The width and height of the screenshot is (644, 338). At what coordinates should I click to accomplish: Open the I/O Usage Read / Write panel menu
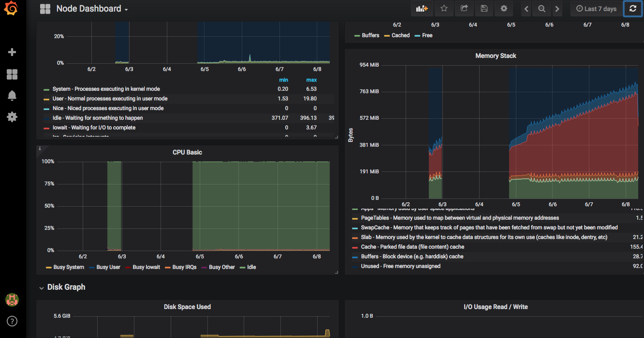[496, 307]
